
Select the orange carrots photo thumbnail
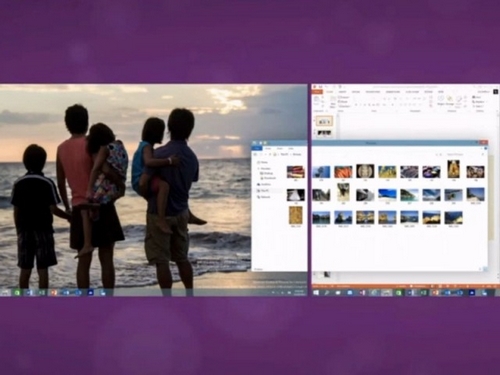click(x=343, y=172)
